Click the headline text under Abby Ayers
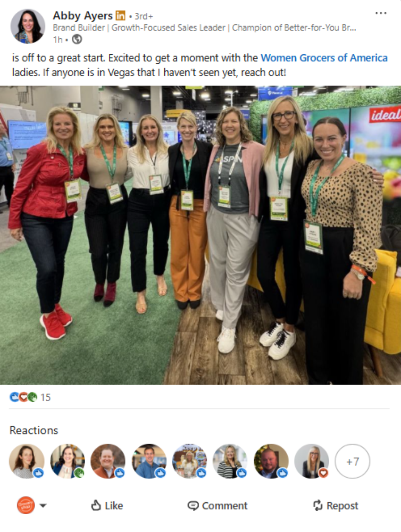Screen dimensions: 401x532 (204, 28)
